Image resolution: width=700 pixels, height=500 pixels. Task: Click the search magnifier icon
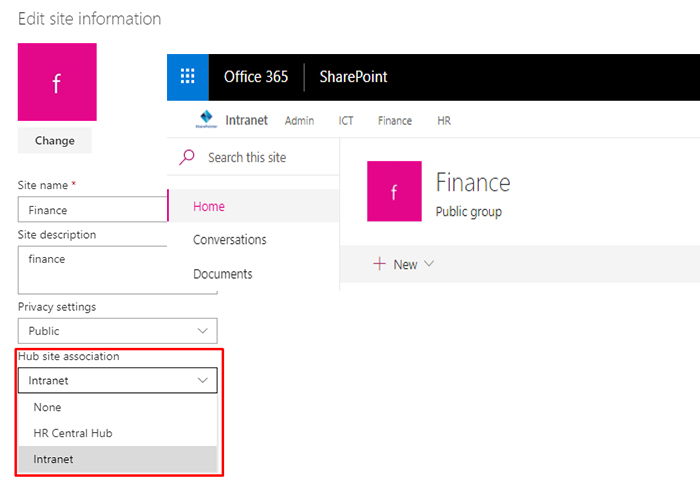pos(187,157)
